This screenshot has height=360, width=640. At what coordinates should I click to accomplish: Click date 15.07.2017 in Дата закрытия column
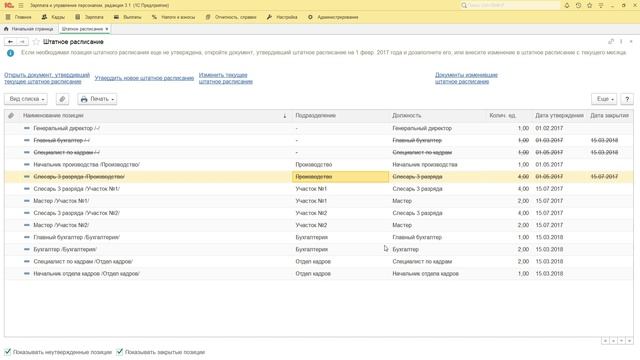[x=604, y=177]
